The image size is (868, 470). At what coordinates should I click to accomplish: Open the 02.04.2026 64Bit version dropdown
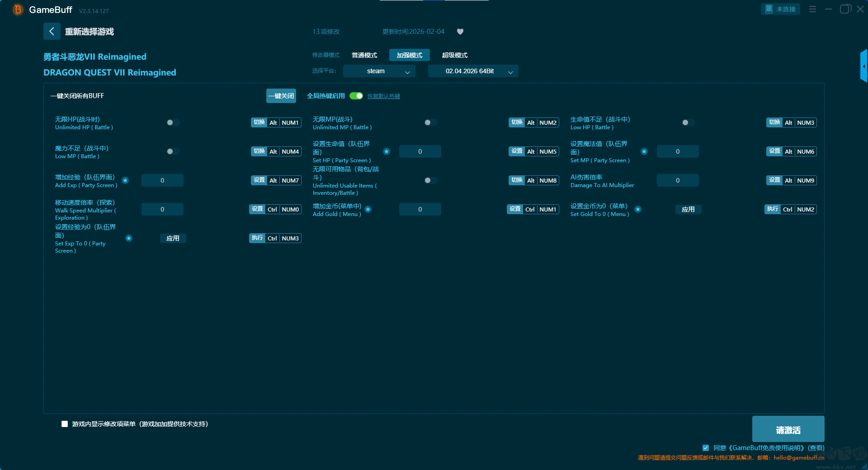473,71
